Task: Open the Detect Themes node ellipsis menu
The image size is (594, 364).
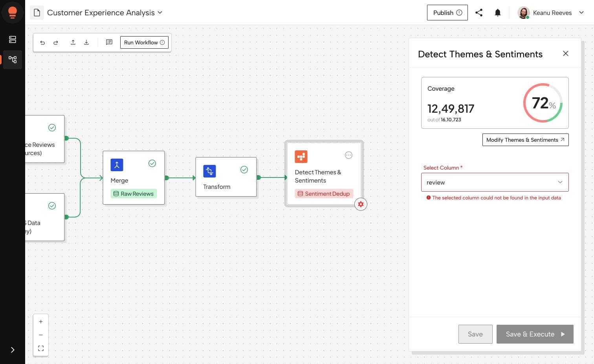Action: pyautogui.click(x=349, y=155)
